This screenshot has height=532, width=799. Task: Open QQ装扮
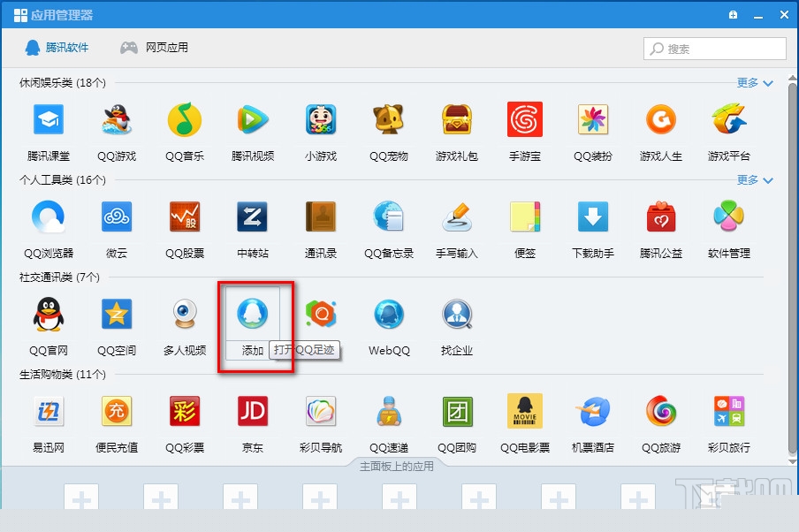pos(593,120)
